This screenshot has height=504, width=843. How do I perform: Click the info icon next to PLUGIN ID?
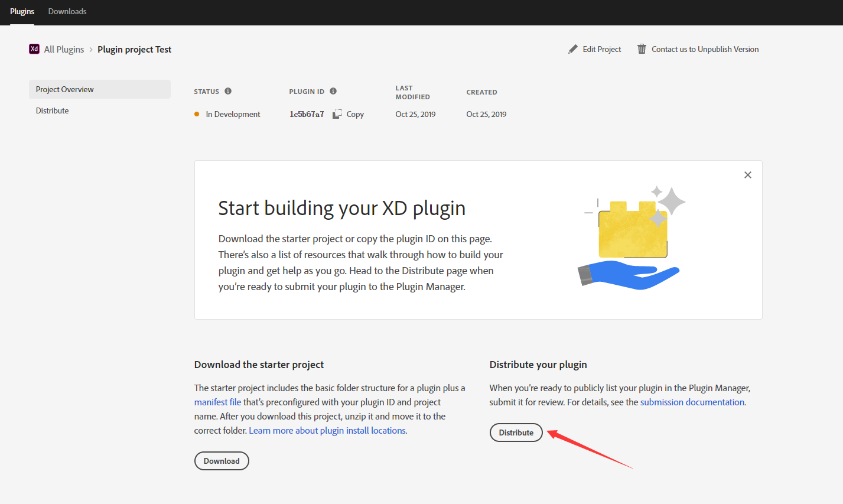tap(333, 91)
